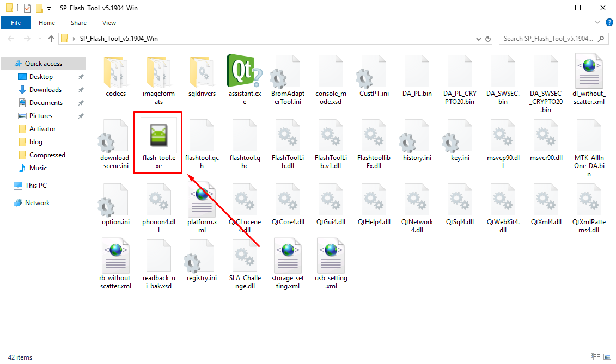Open Pictures in the navigation pane
The width and height of the screenshot is (616, 364).
pos(41,115)
